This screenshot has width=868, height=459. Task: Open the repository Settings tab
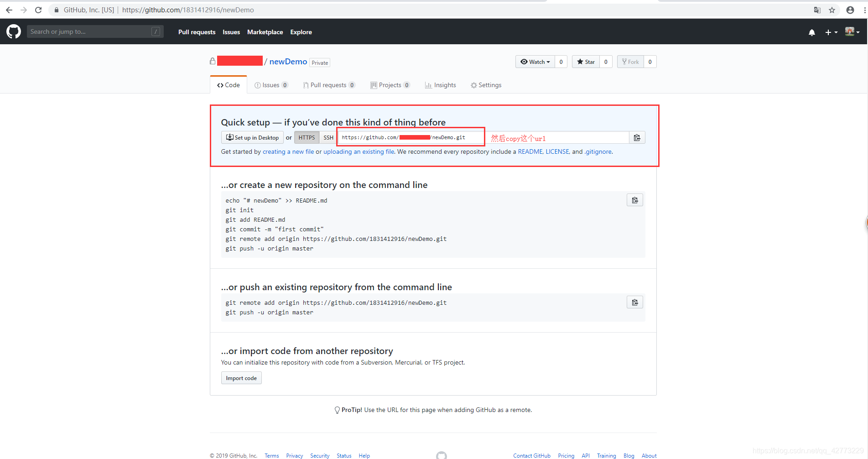pos(486,85)
